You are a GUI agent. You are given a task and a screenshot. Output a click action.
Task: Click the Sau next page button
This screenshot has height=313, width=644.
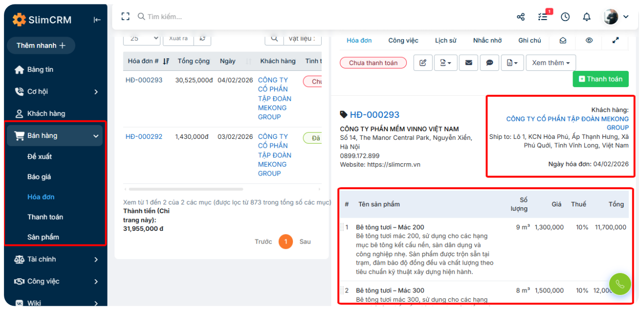[x=305, y=242]
